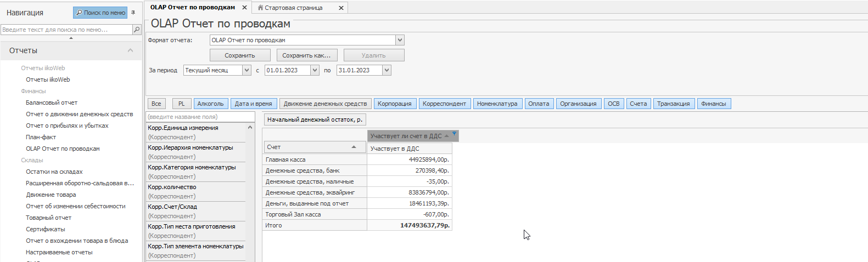
Task: Close the Стартовая страница tab
Action: coord(341,8)
